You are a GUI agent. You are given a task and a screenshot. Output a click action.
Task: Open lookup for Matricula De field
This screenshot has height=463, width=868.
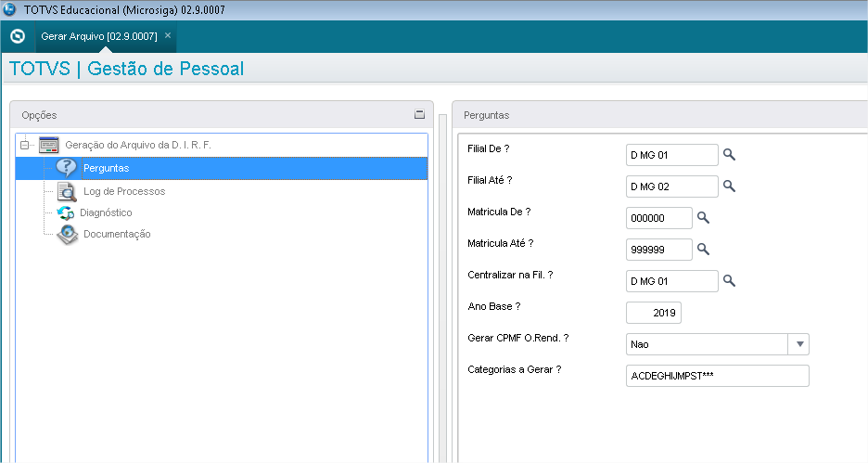[x=703, y=218]
